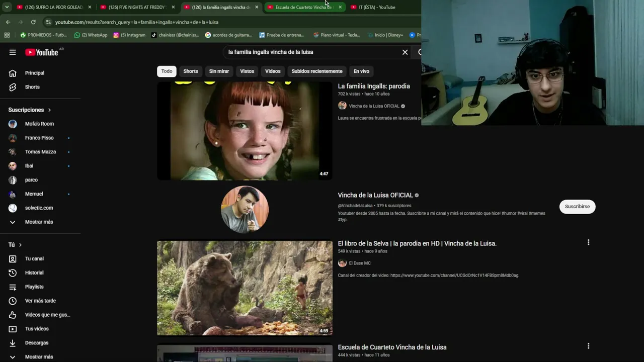
Task: Filter results by En vivo
Action: [361, 71]
